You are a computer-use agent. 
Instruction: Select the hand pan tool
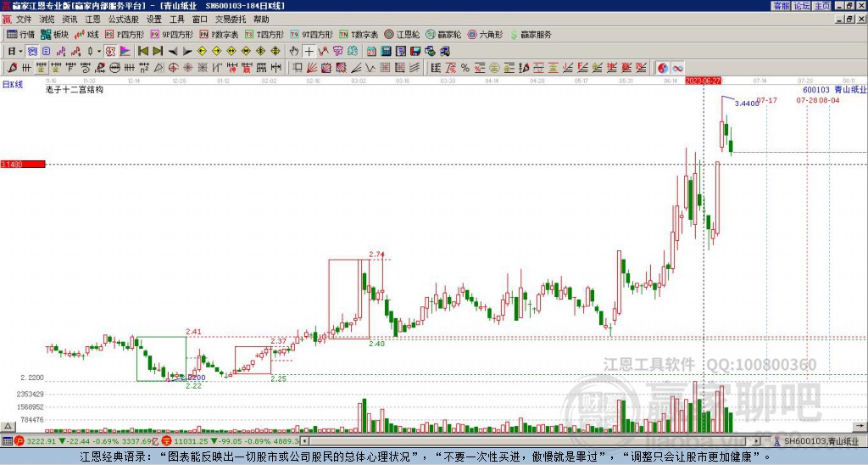(294, 51)
